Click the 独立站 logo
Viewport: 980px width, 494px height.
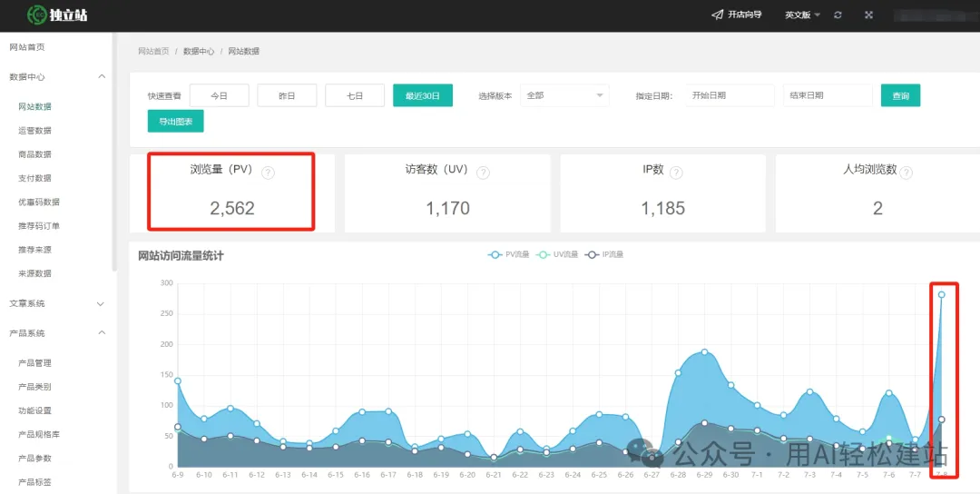57,15
